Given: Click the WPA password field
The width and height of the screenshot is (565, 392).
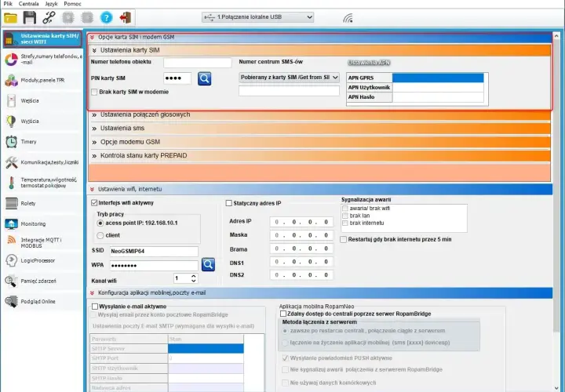Looking at the screenshot, I should pos(154,266).
